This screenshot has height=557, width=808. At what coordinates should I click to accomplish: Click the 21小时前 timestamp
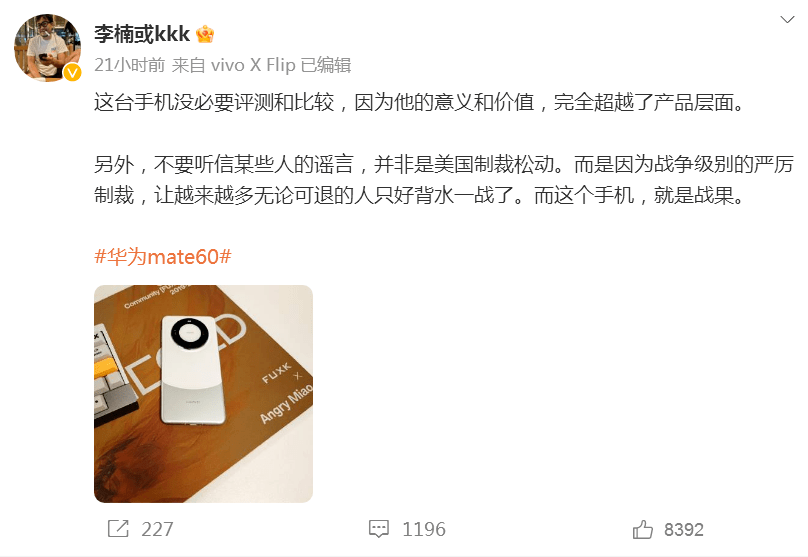(x=129, y=65)
